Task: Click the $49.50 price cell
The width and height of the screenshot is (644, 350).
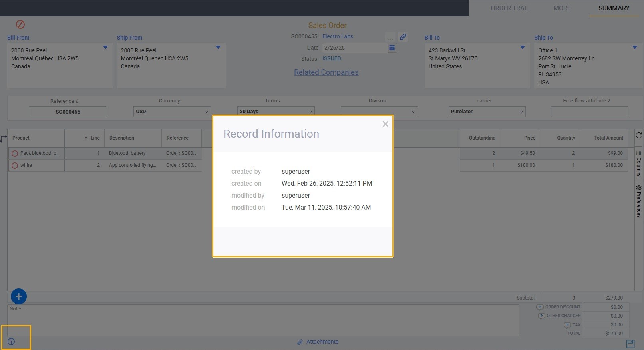Action: pos(520,153)
